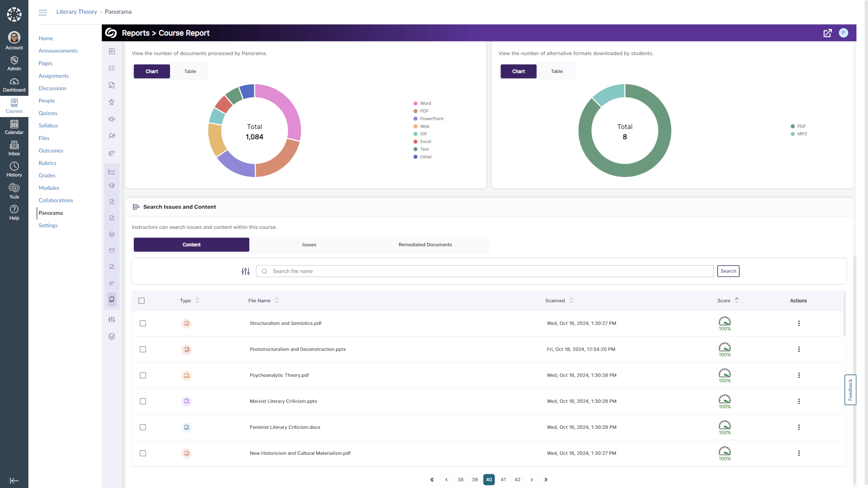Image resolution: width=868 pixels, height=488 pixels.
Task: Open History in global nav
Action: (14, 170)
